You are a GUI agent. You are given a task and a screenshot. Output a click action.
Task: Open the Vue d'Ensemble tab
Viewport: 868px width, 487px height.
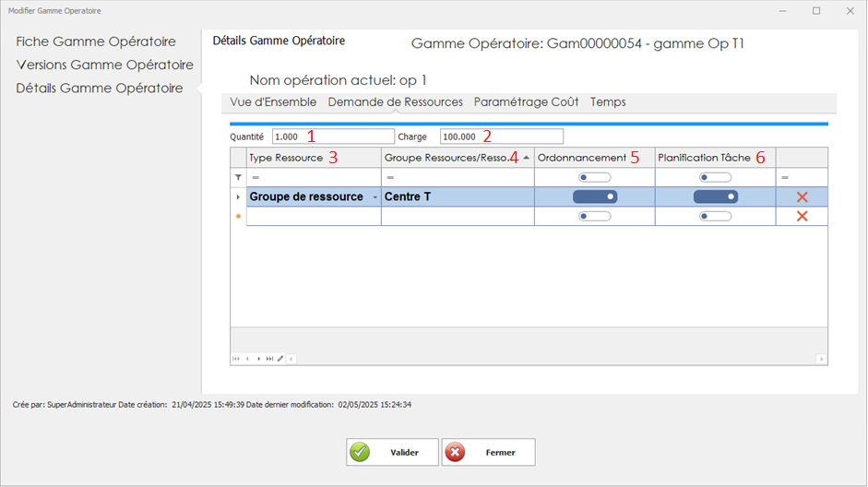click(273, 102)
